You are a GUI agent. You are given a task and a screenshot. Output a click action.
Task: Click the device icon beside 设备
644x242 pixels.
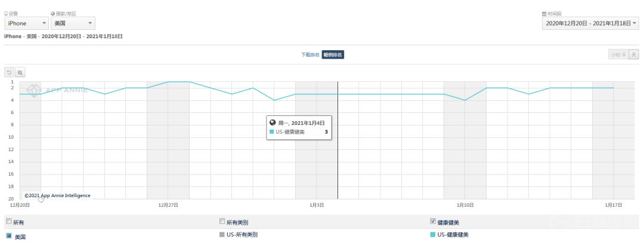(x=6, y=14)
